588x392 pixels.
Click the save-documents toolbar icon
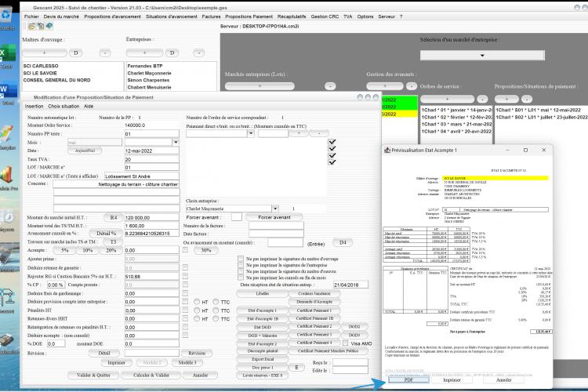tap(40, 26)
